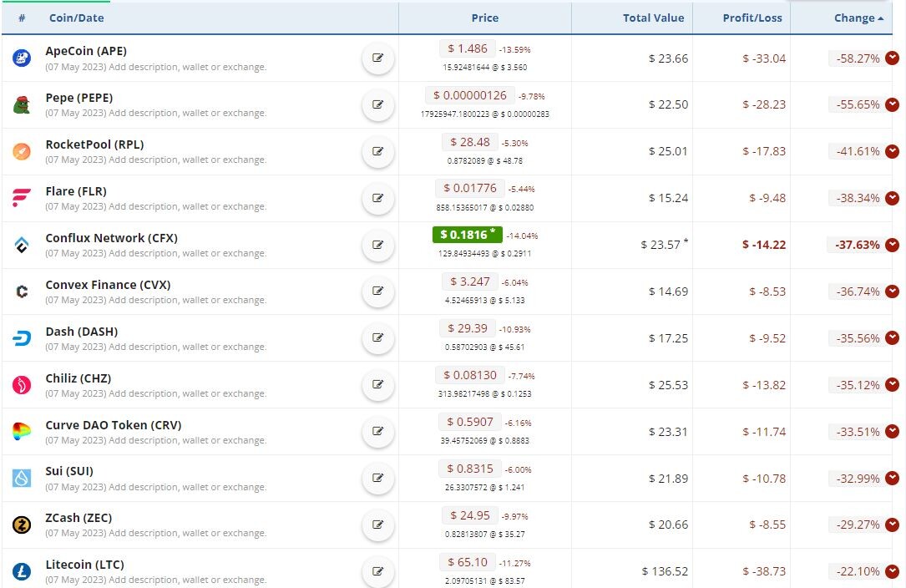Viewport: 906px width, 588px height.
Task: Click the Pepe (PEPE) frog logo
Action: (x=22, y=104)
